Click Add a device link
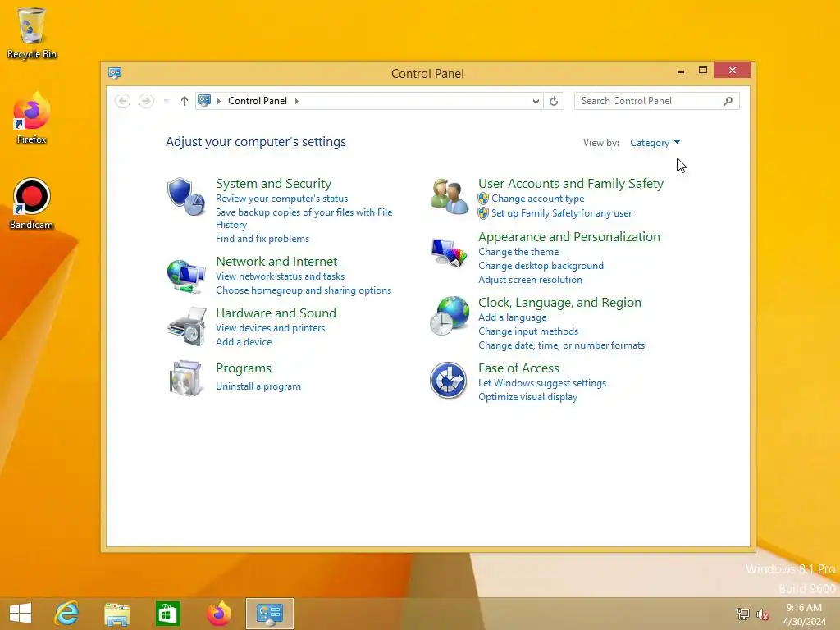Screen dimensions: 840x630 tap(244, 342)
